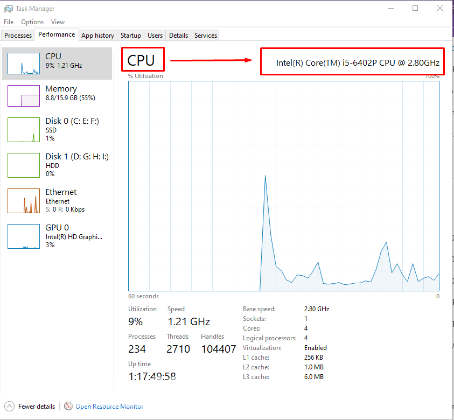The width and height of the screenshot is (454, 420).
Task: Switch to the Processes tab
Action: tap(18, 35)
